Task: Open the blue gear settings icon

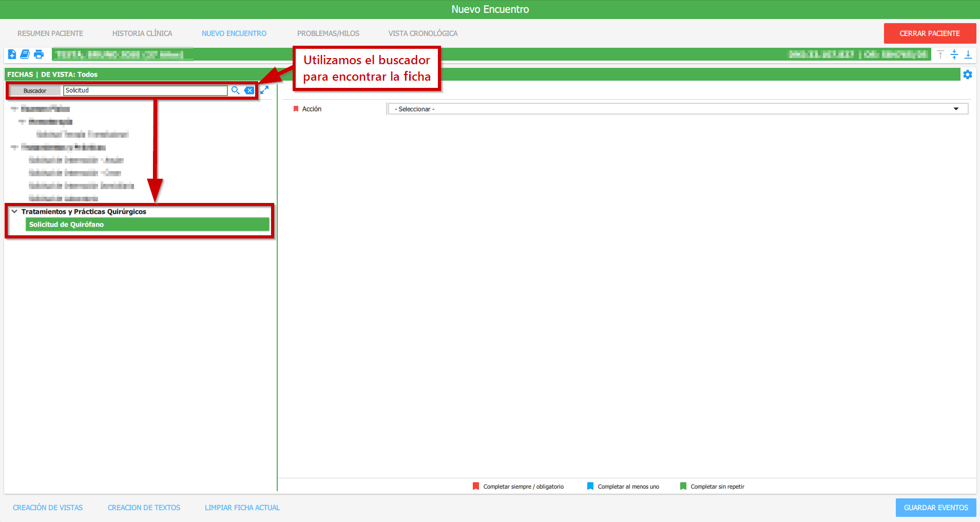Action: click(968, 74)
